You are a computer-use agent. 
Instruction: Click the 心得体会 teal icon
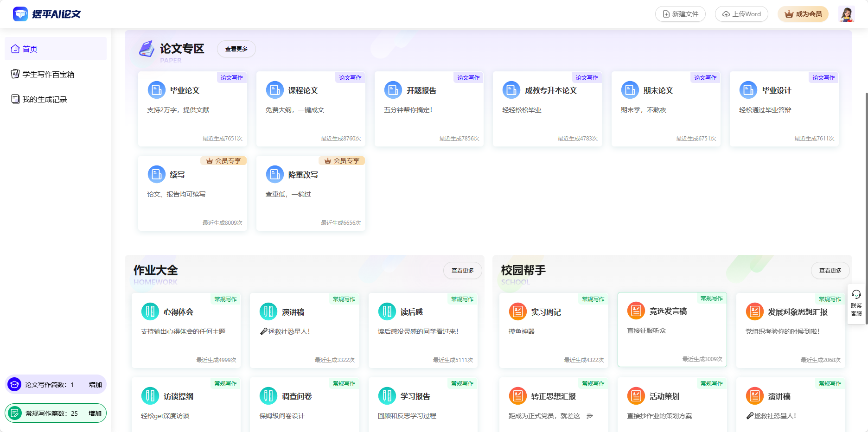tap(150, 311)
